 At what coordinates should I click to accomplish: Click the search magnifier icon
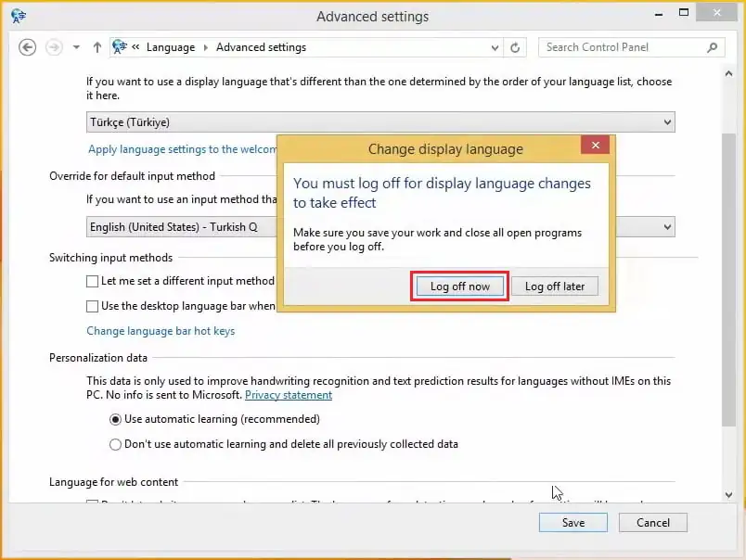(712, 46)
